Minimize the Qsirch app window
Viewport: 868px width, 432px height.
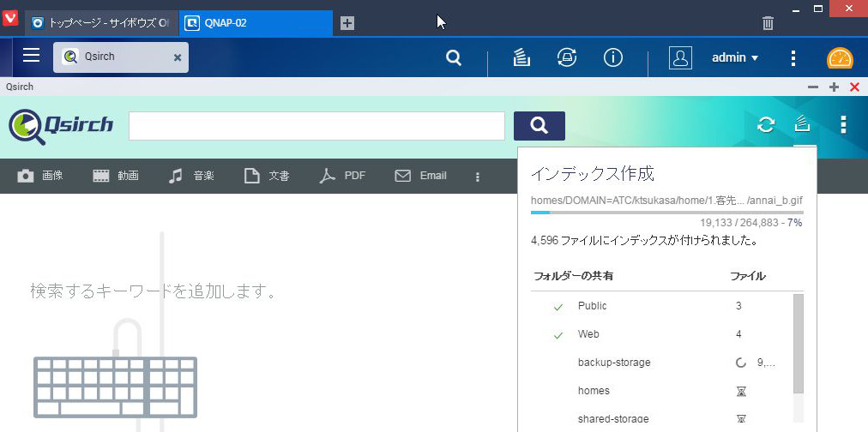(812, 87)
